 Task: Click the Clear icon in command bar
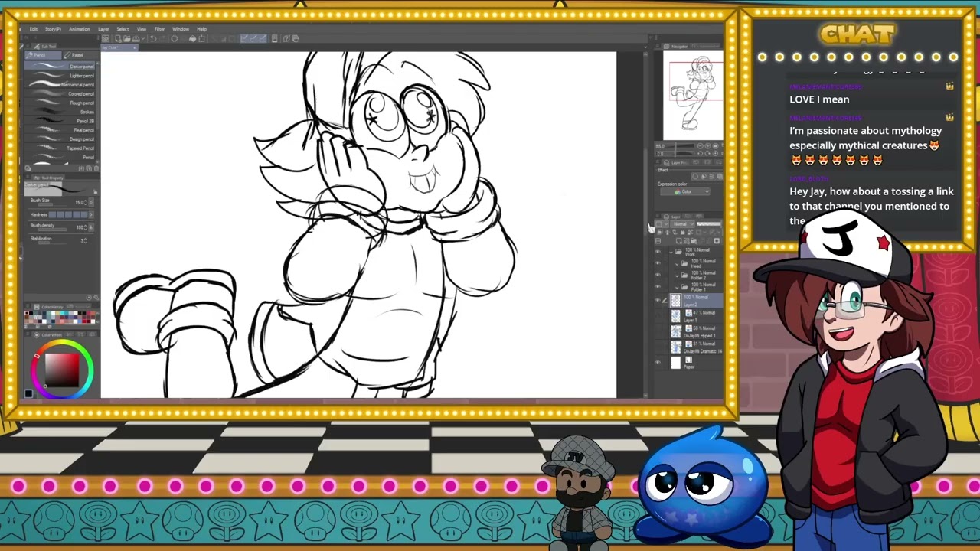tap(174, 38)
